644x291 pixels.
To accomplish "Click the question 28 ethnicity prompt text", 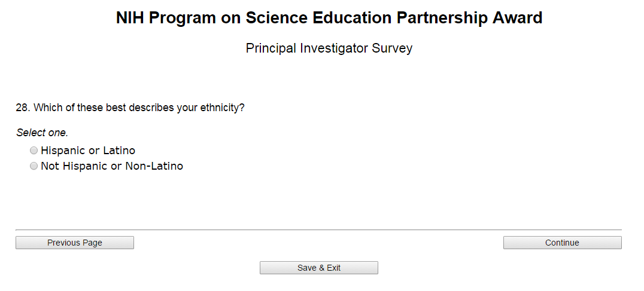I will (130, 108).
